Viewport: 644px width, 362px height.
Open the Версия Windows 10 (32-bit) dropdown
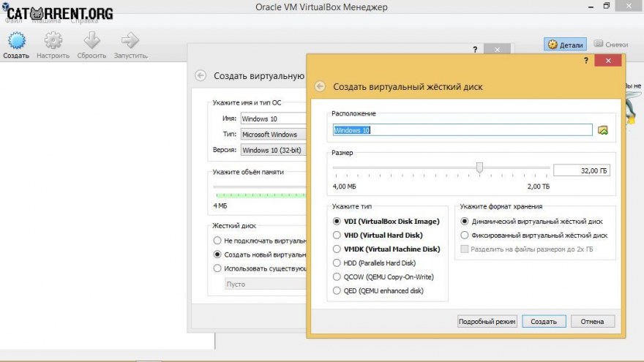tap(273, 150)
